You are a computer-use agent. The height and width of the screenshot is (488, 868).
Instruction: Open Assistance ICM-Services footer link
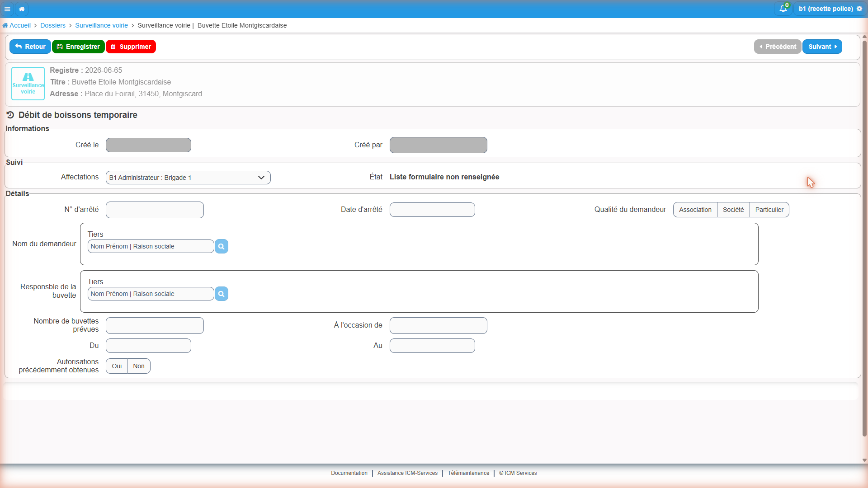click(x=407, y=473)
